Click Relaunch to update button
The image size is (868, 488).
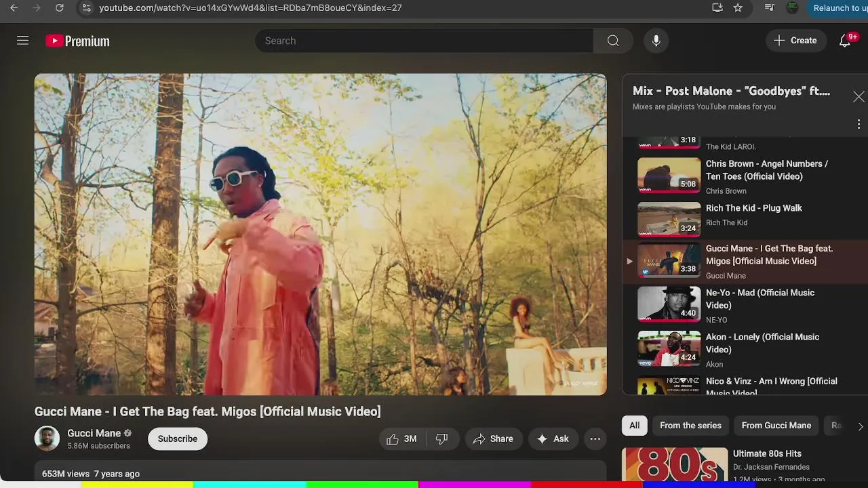coord(838,8)
